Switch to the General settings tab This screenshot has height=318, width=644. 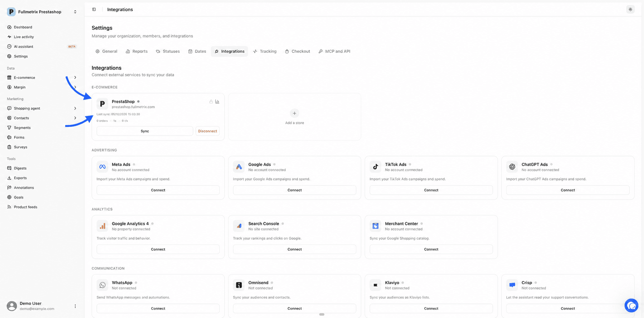[106, 51]
